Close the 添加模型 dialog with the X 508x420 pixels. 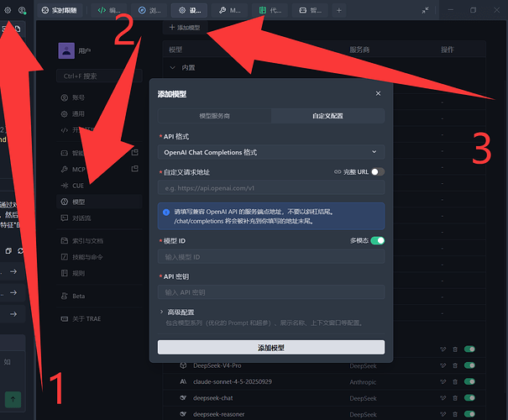click(378, 93)
